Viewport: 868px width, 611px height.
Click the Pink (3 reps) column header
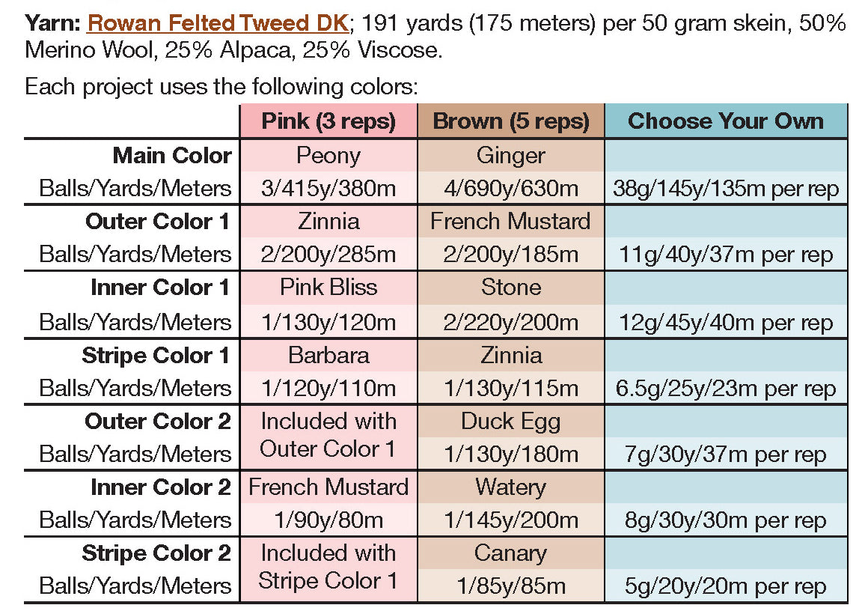click(328, 121)
